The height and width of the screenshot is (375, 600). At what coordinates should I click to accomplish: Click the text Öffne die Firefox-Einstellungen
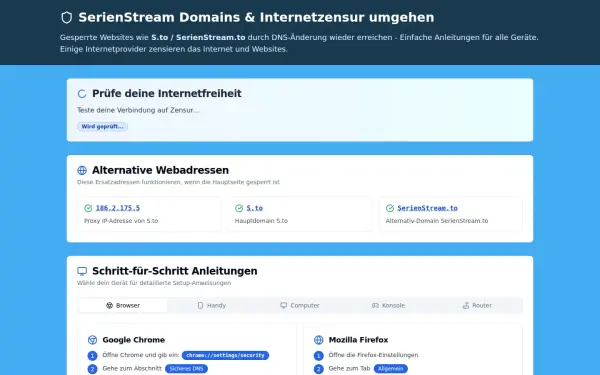tap(373, 355)
